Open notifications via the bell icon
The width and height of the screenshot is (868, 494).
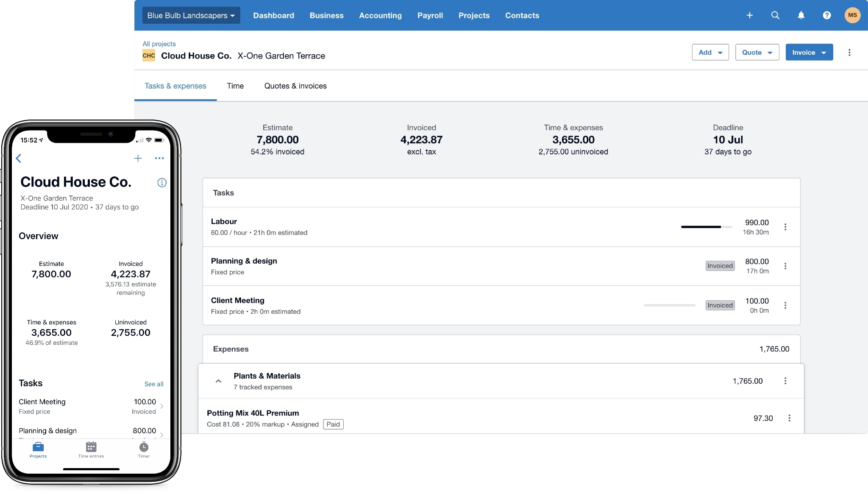click(x=801, y=15)
